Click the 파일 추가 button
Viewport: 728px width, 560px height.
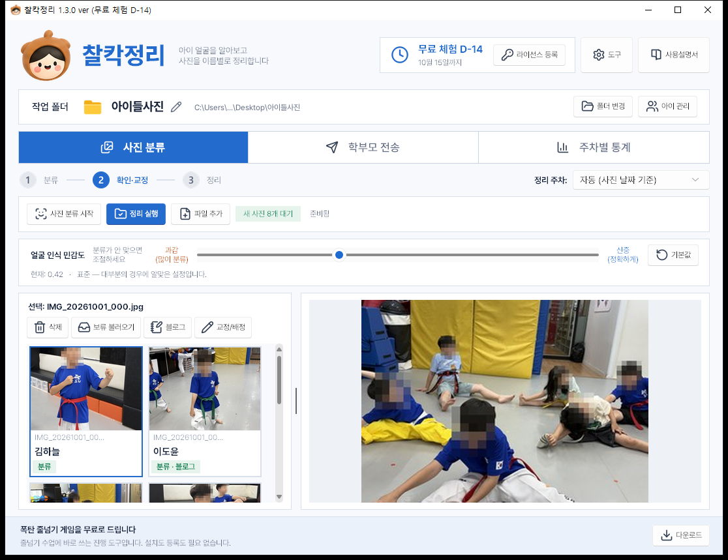tap(200, 214)
